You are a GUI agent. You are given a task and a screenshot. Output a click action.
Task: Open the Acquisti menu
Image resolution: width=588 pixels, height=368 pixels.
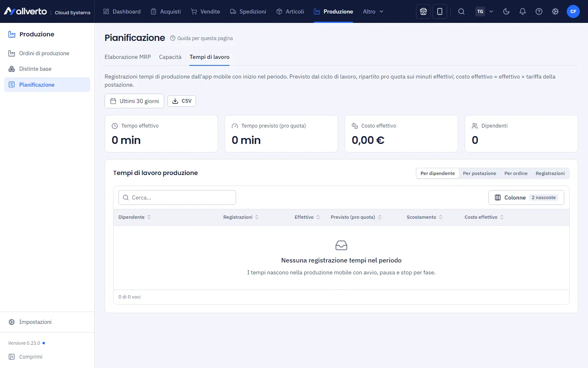click(166, 11)
